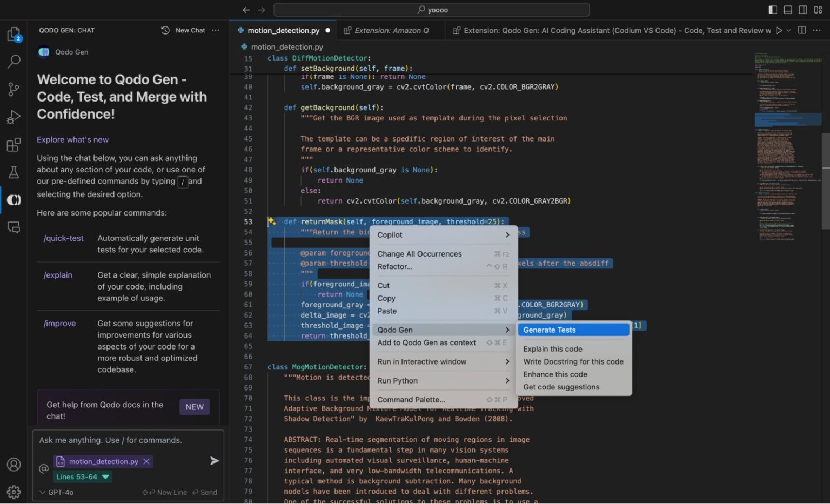Toggle the primary sidebar visibility
This screenshot has width=830, height=504.
click(773, 9)
